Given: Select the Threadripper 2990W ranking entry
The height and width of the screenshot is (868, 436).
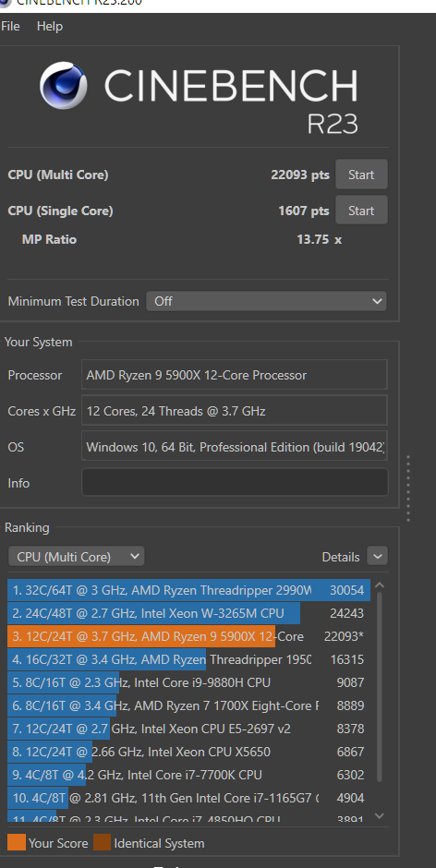Looking at the screenshot, I should [x=189, y=590].
